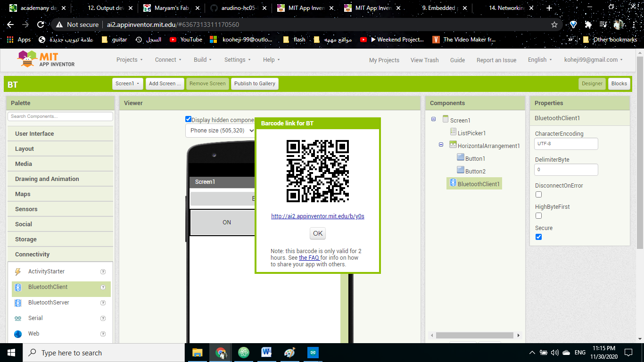This screenshot has height=362, width=644.
Task: Open the Screen1 screen selector dropdown
Action: [x=127, y=83]
